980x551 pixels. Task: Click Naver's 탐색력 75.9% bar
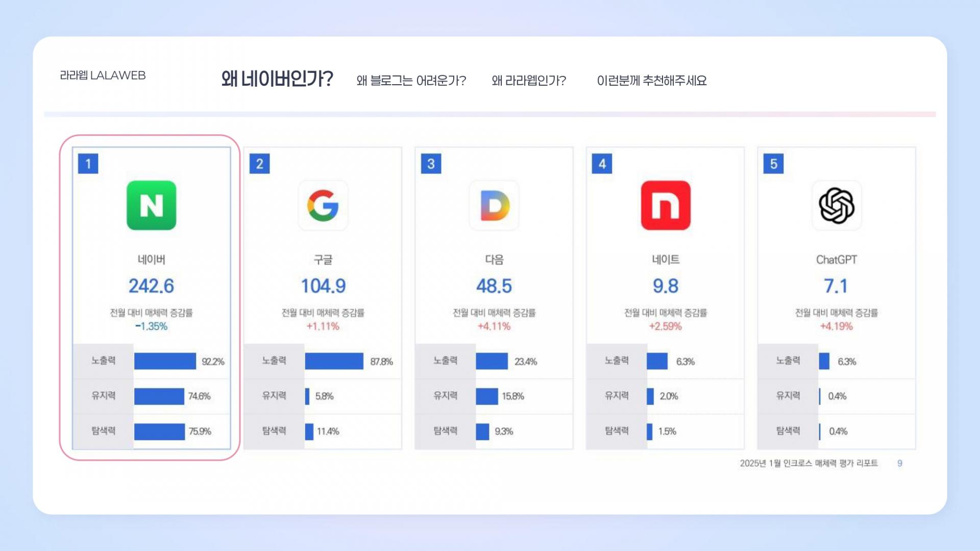click(159, 432)
